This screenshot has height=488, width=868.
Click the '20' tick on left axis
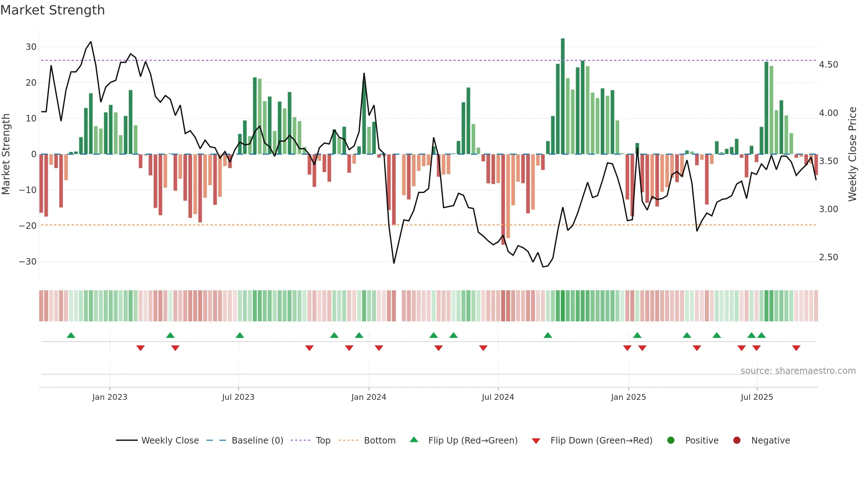pos(31,82)
